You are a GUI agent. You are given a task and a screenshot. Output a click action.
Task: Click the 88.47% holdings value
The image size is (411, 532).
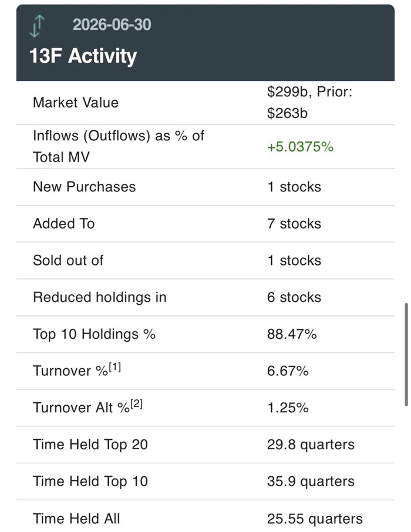[292, 334]
